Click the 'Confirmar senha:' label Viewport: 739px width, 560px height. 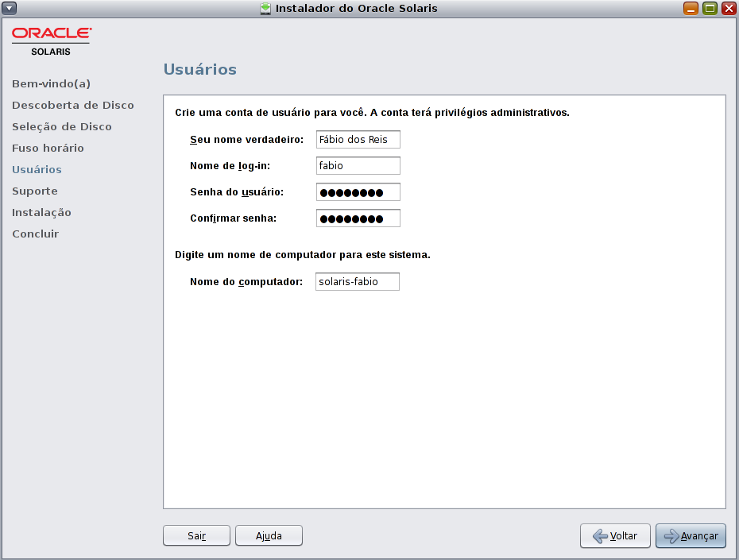[x=234, y=218]
